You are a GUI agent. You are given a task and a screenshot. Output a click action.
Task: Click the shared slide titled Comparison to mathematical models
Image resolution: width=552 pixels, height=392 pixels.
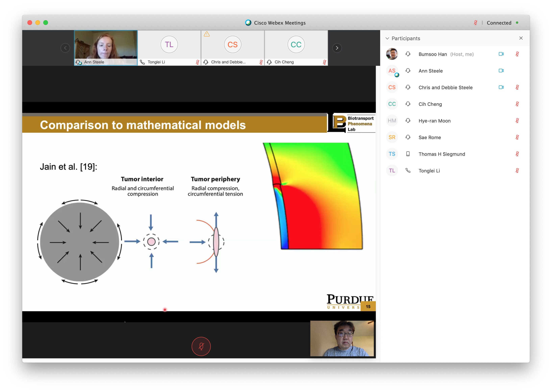click(x=199, y=212)
